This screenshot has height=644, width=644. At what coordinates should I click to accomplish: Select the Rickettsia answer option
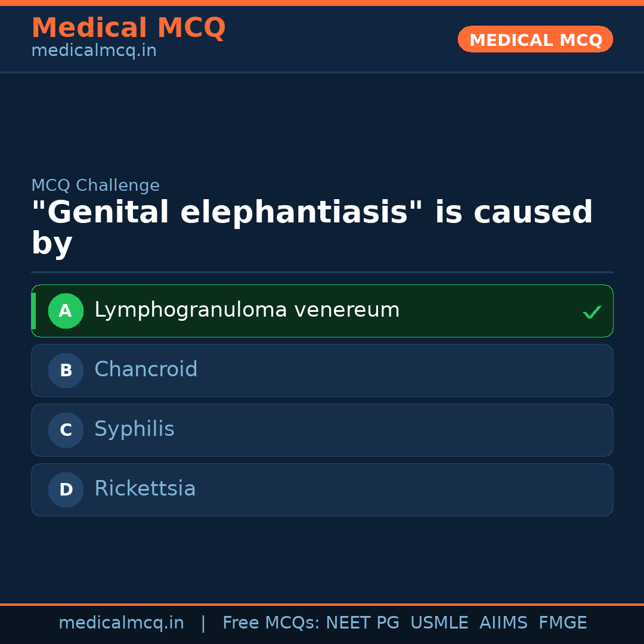pyautogui.click(x=145, y=489)
